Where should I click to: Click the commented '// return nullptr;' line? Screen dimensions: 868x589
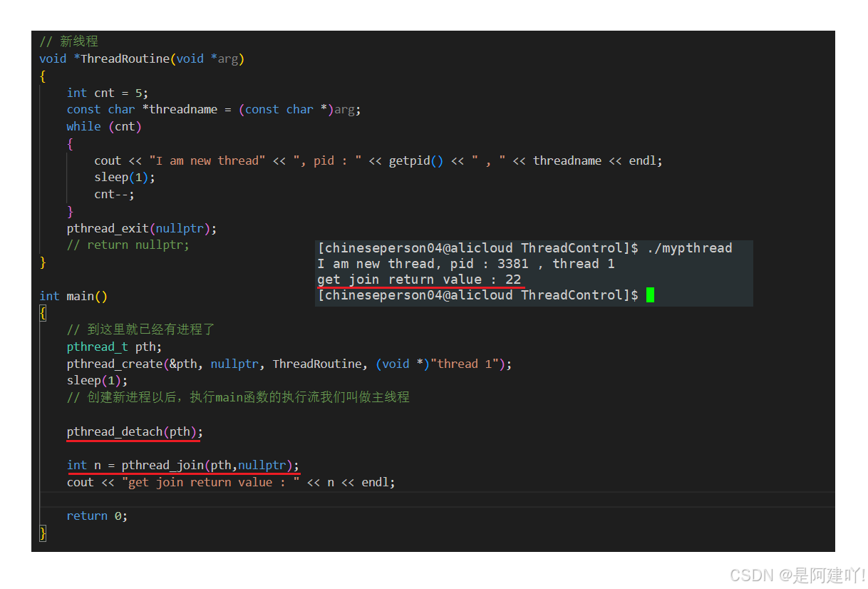coord(128,245)
